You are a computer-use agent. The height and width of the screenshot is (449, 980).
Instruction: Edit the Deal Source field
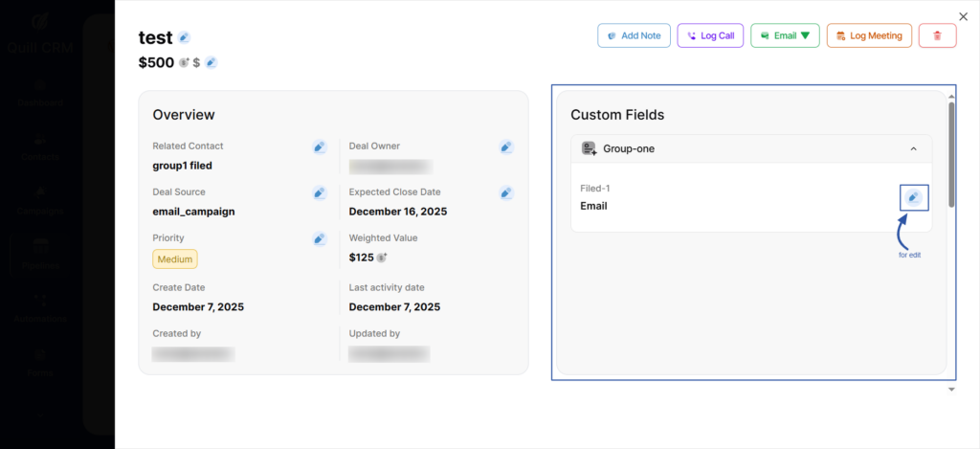(320, 192)
